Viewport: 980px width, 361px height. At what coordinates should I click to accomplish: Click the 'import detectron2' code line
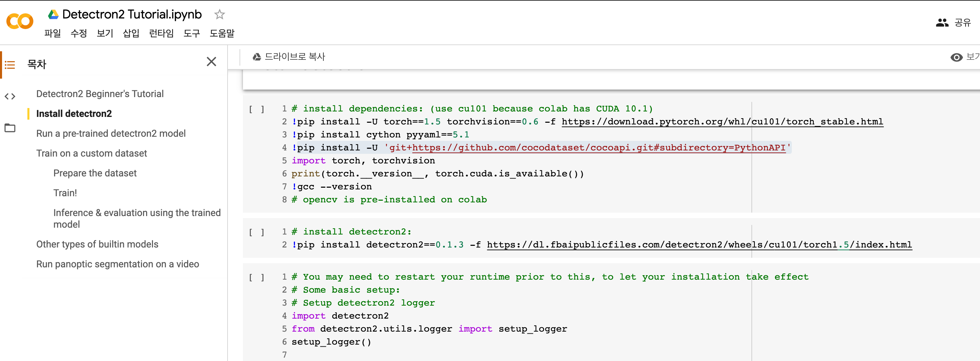(340, 316)
